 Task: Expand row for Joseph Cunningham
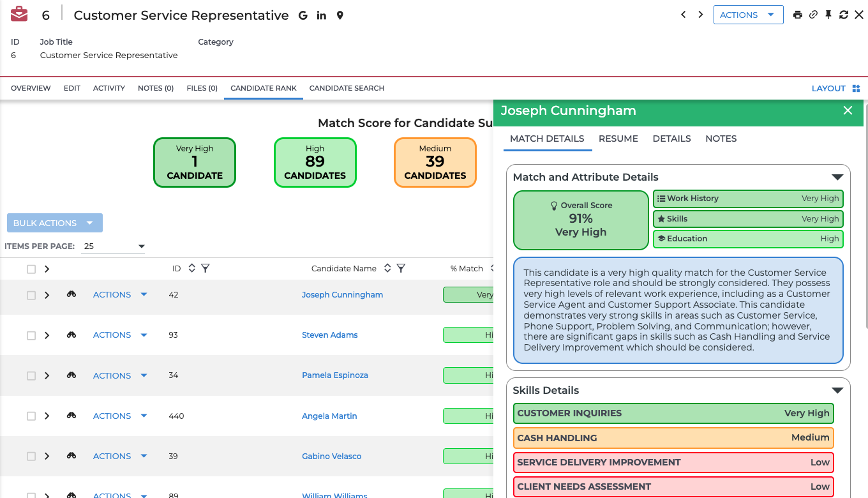click(x=47, y=295)
